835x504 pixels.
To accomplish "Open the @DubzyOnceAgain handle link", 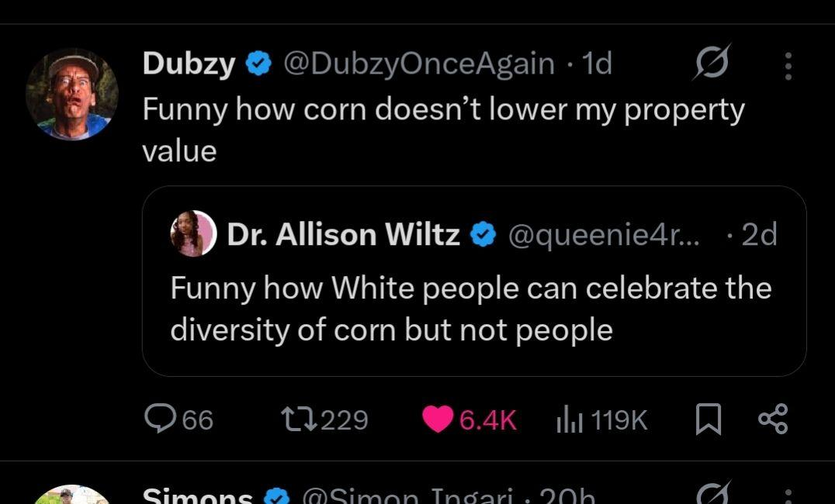I will (418, 64).
